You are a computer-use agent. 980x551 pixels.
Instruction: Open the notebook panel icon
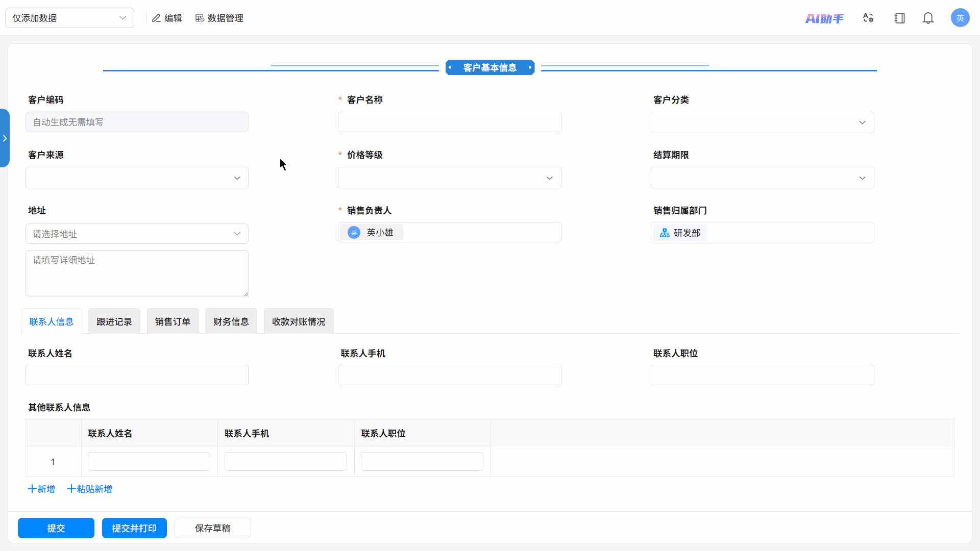click(x=899, y=18)
